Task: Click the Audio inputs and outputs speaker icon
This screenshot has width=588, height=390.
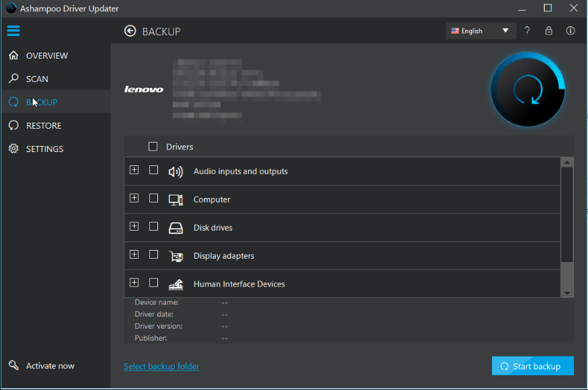Action: [175, 171]
